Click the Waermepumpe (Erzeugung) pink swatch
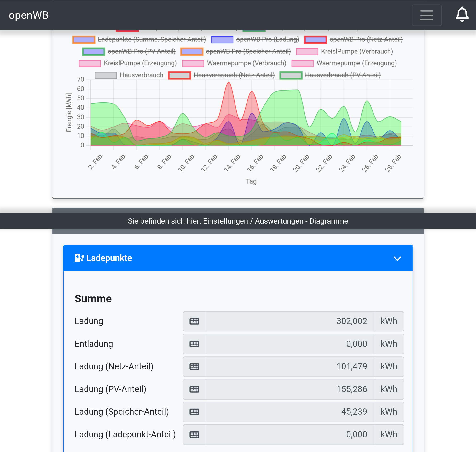The image size is (476, 452). [x=302, y=63]
